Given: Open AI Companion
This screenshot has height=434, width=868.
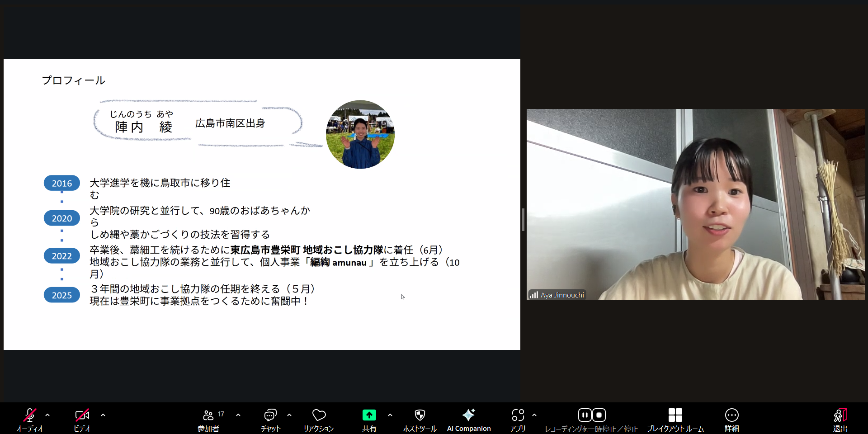Looking at the screenshot, I should click(x=469, y=419).
